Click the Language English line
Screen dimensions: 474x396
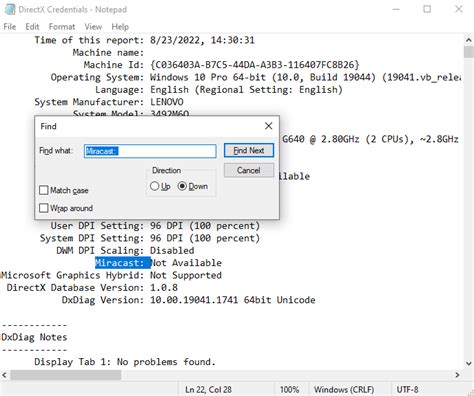coord(219,90)
